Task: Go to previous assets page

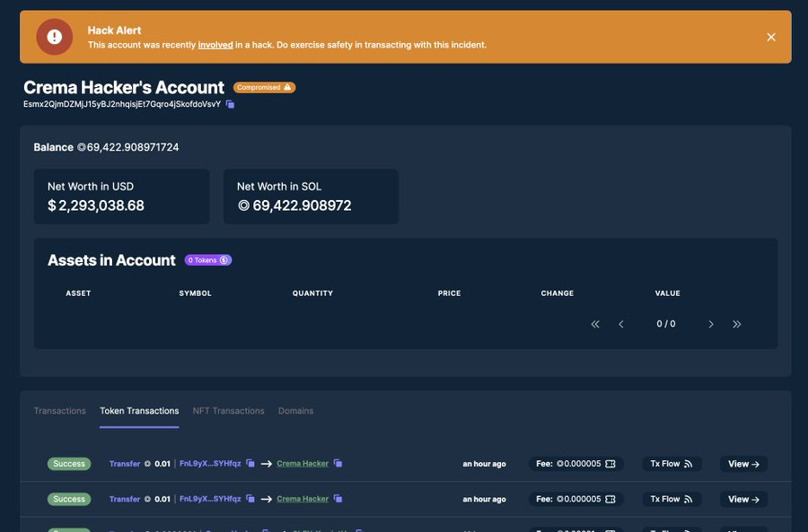Action: tap(621, 324)
